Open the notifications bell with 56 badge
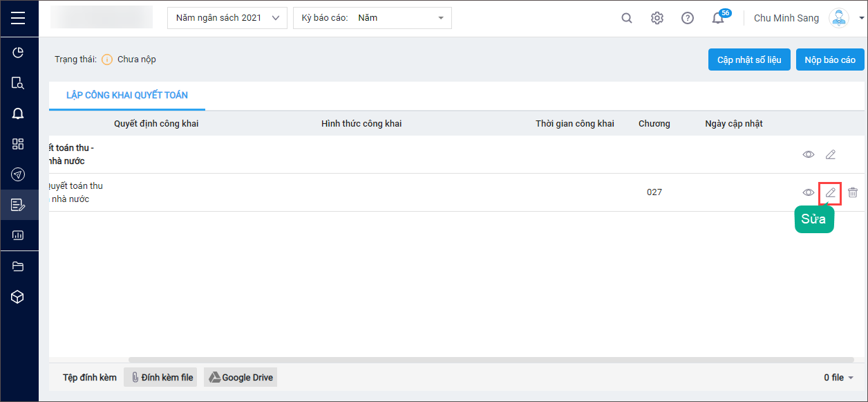This screenshot has height=402, width=868. click(719, 17)
